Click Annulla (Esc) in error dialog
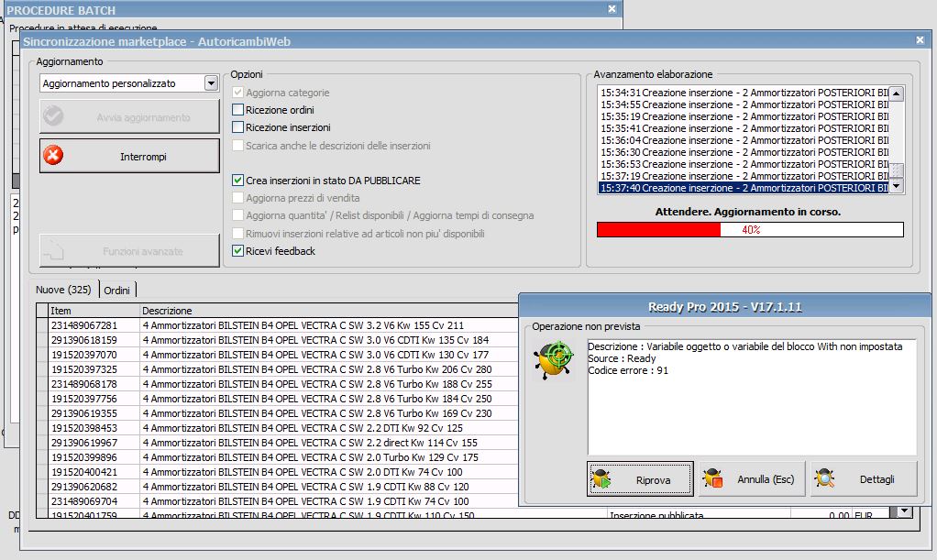This screenshot has height=560, width=937. click(x=752, y=478)
